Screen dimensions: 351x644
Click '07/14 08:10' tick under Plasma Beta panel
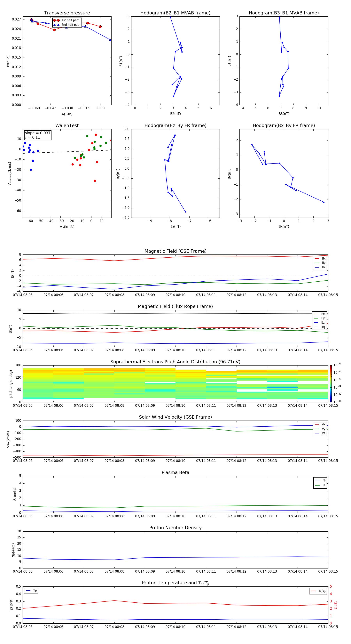coord(175,516)
